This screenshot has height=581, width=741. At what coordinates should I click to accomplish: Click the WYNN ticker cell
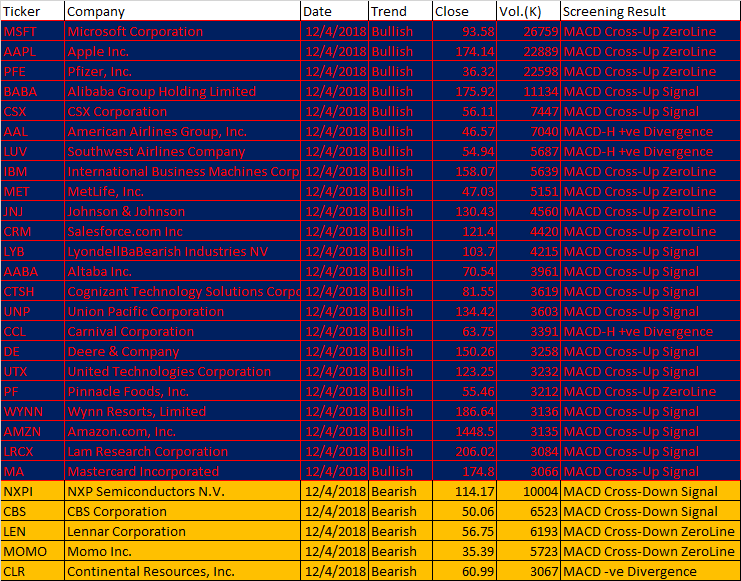point(33,411)
